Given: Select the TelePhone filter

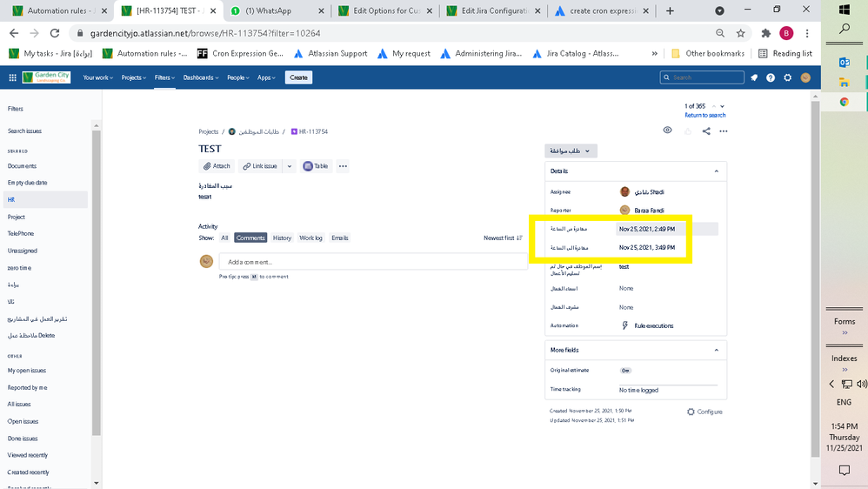Looking at the screenshot, I should tap(21, 234).
